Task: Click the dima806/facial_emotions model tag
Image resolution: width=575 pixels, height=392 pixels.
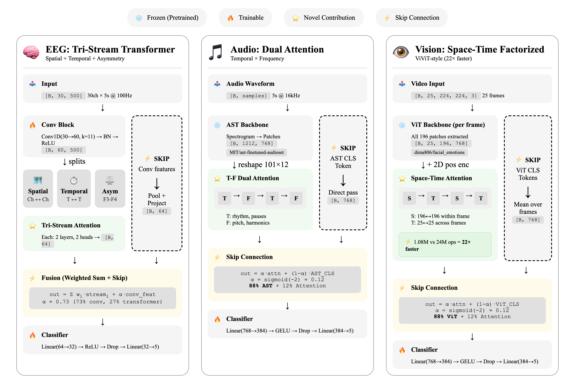Action: click(439, 152)
